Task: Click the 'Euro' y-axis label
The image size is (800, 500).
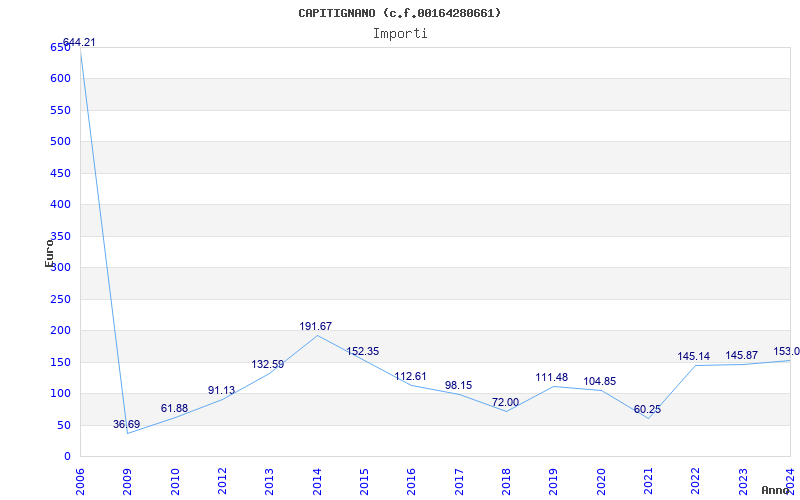Action: tap(49, 253)
